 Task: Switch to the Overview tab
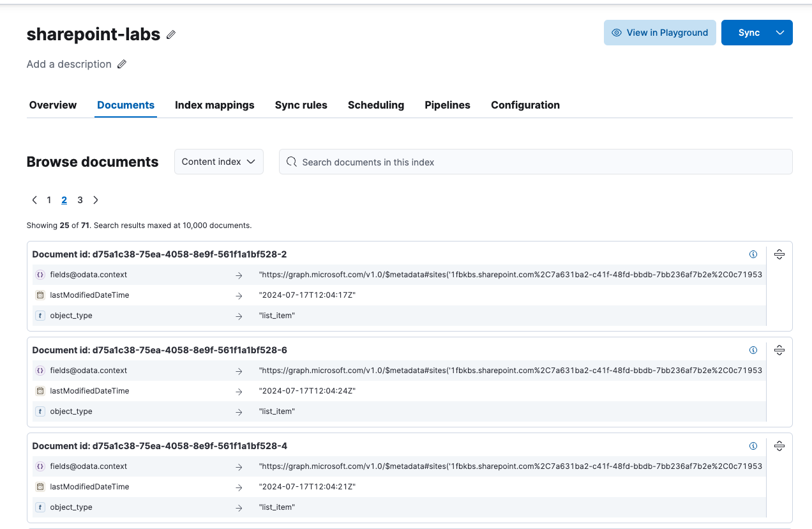tap(53, 105)
